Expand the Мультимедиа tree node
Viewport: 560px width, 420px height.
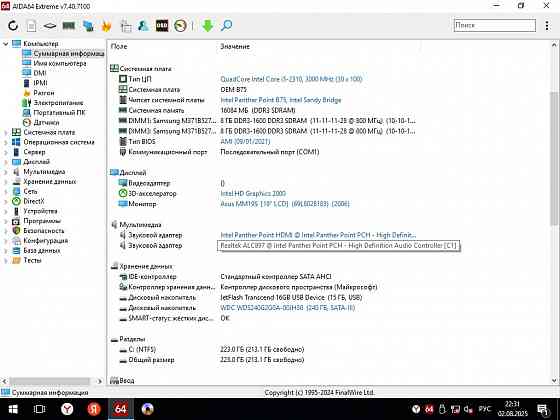pyautogui.click(x=5, y=172)
